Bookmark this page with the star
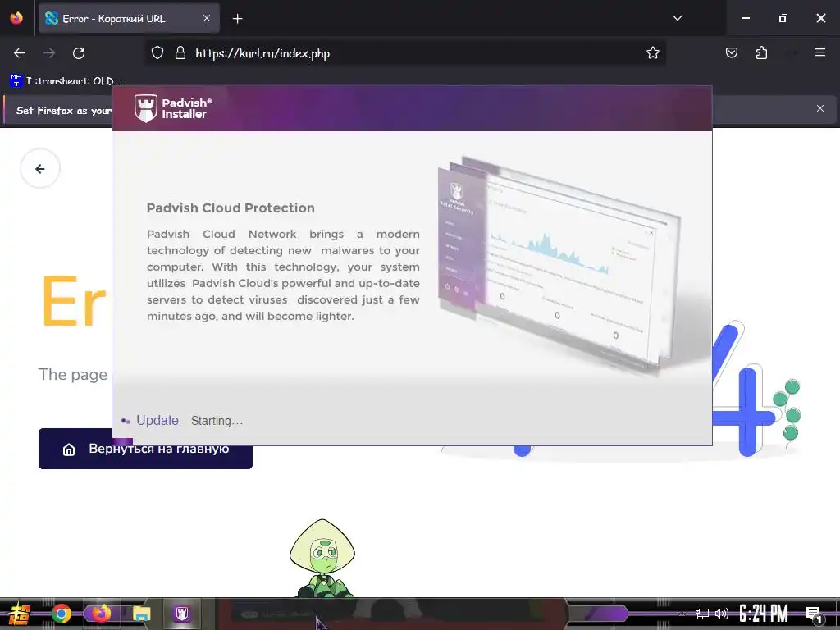The image size is (840, 630). coord(652,53)
